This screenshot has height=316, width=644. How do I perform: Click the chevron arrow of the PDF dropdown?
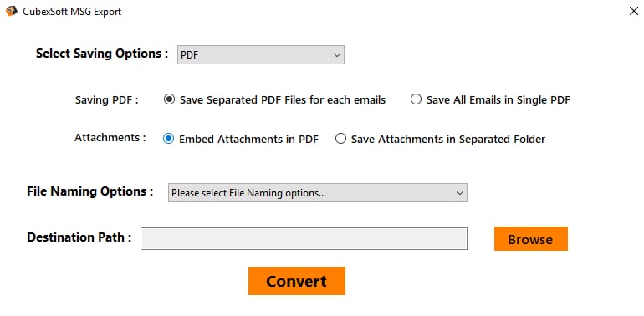337,54
